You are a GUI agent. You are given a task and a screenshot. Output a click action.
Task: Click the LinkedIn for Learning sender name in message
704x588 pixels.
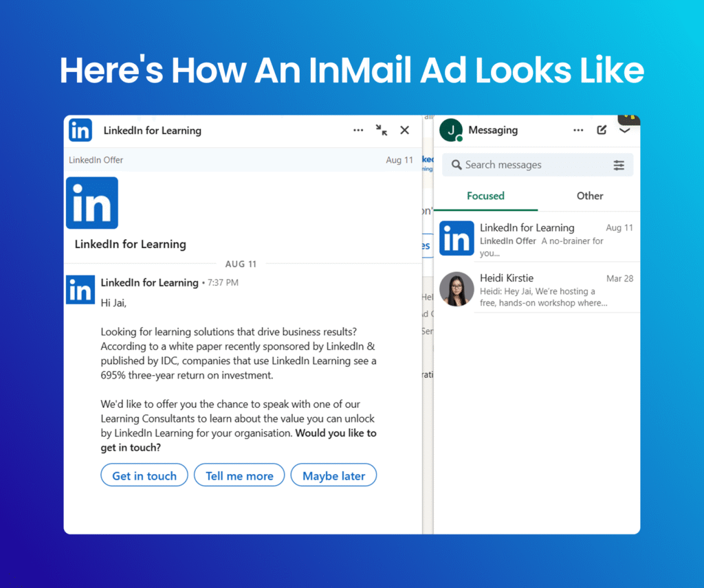(x=149, y=282)
